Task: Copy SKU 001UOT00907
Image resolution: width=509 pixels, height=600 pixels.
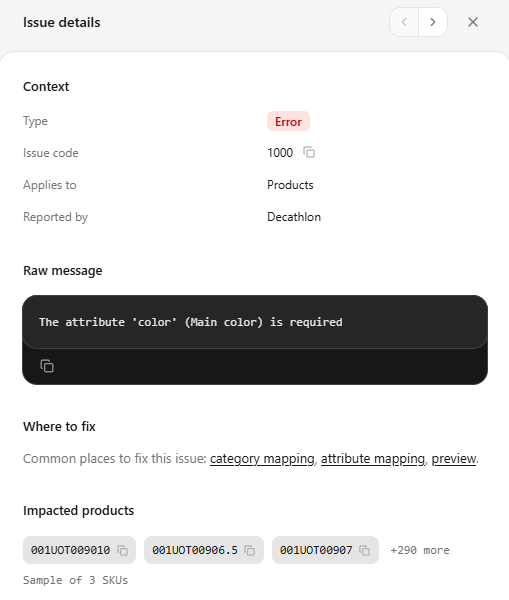Action: coord(364,550)
